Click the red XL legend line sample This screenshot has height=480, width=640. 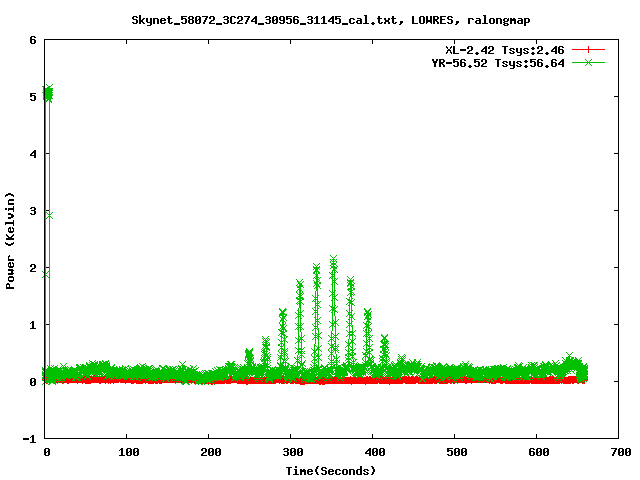pyautogui.click(x=588, y=50)
